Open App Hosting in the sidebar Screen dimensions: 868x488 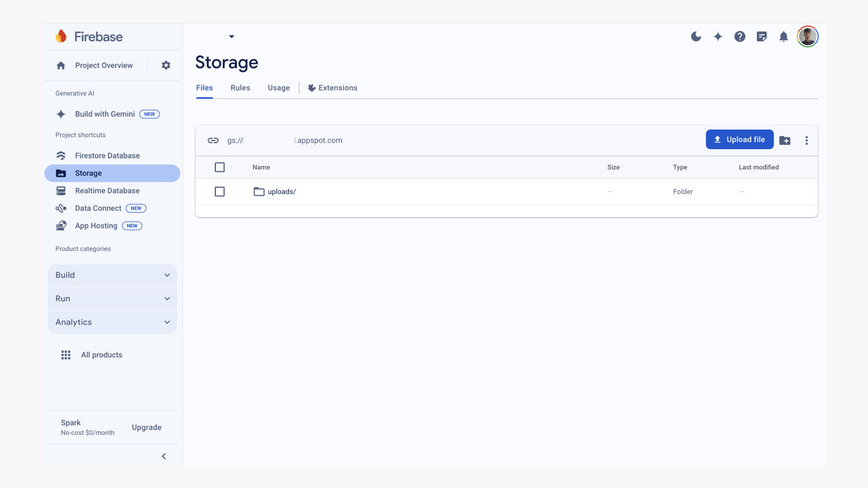tap(97, 226)
